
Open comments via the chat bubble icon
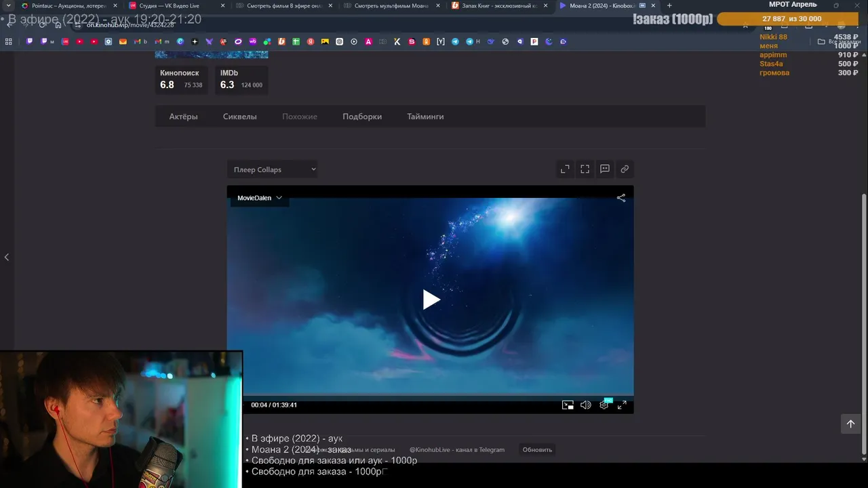(605, 169)
